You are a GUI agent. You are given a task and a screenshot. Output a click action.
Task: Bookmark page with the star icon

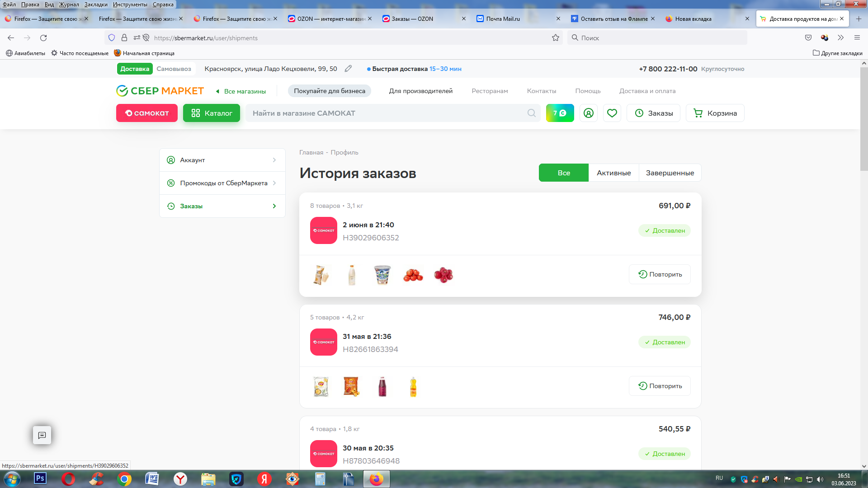[556, 38]
